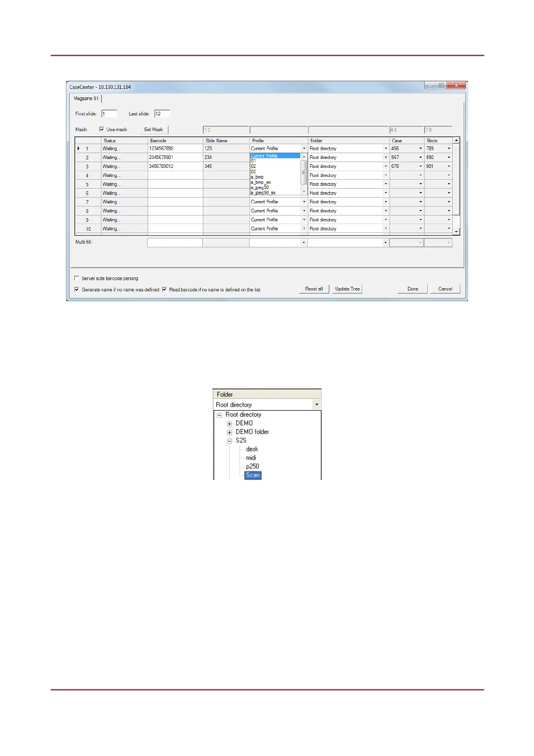Open the Multi fill Folder dropdown
This screenshot has height=756, width=534.
[x=385, y=242]
